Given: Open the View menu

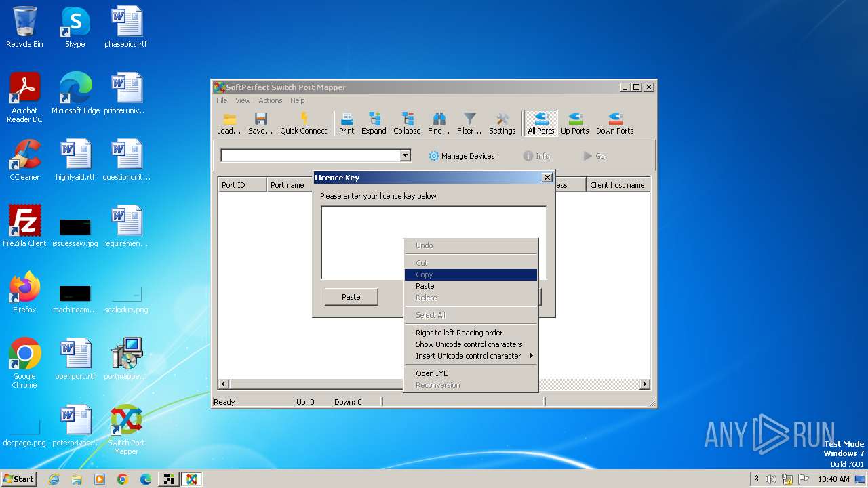Looking at the screenshot, I should pyautogui.click(x=243, y=100).
